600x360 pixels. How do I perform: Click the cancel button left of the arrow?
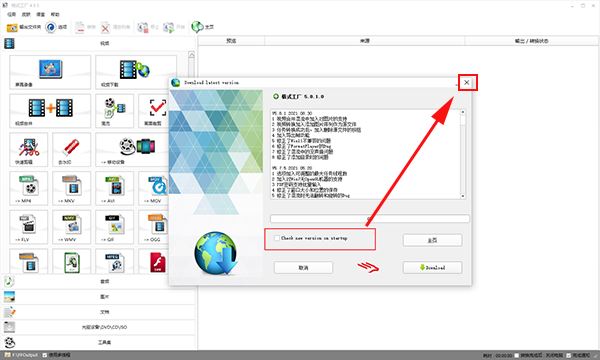(x=303, y=267)
